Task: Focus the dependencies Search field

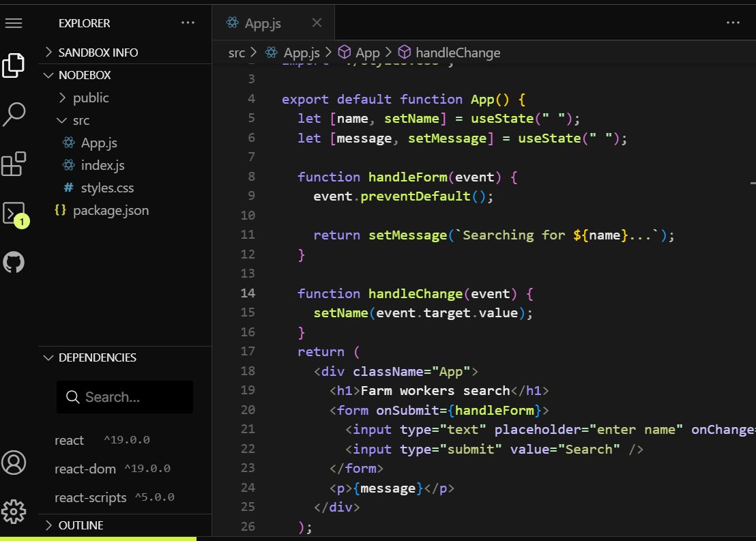Action: coord(125,397)
